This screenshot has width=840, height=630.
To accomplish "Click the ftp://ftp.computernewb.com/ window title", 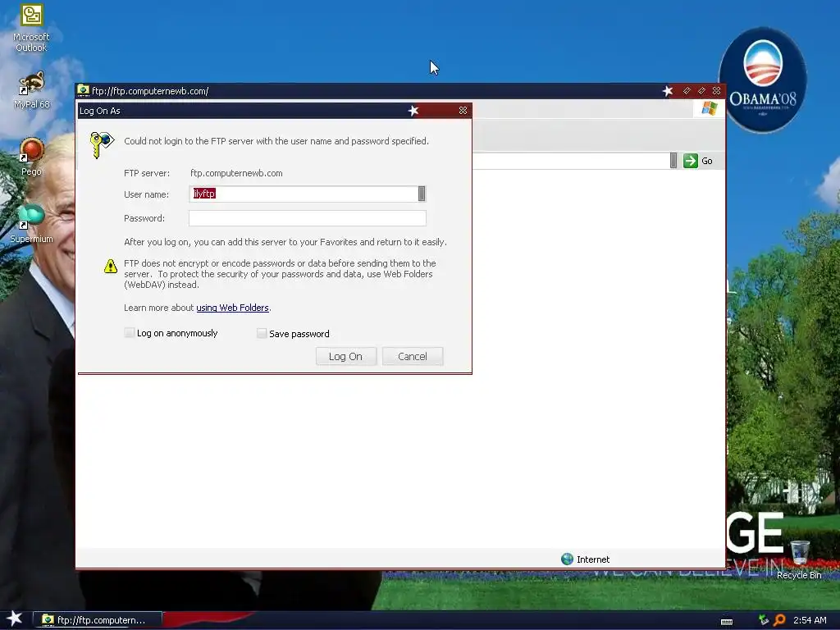I will click(150, 91).
